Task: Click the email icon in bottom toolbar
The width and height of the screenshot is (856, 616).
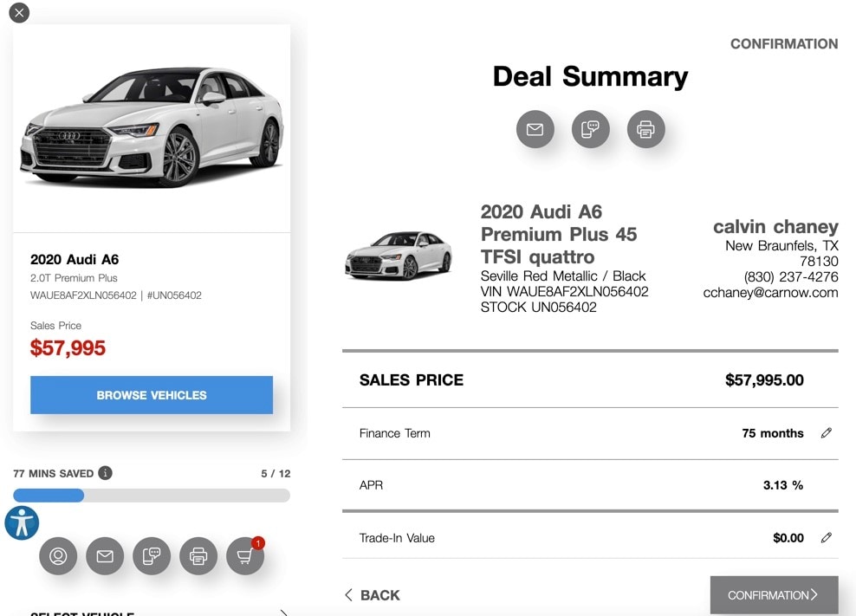Action: pos(105,556)
